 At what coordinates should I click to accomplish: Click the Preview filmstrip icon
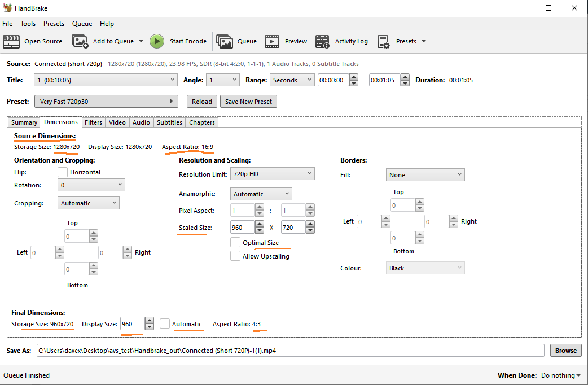tap(272, 41)
